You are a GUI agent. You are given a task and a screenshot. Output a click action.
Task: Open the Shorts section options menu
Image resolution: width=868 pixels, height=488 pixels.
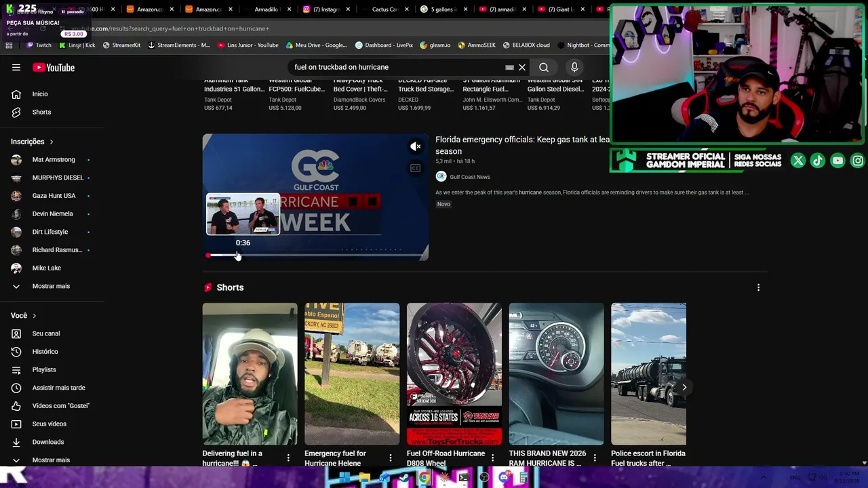[758, 287]
